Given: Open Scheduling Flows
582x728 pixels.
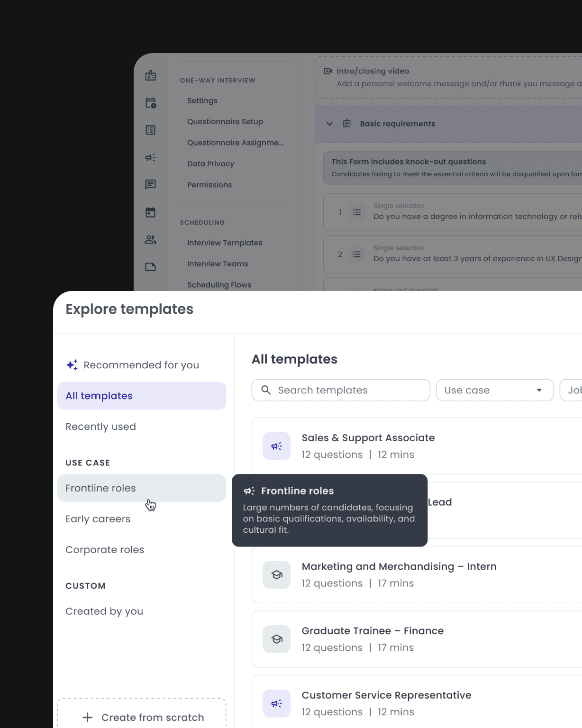Looking at the screenshot, I should (219, 285).
